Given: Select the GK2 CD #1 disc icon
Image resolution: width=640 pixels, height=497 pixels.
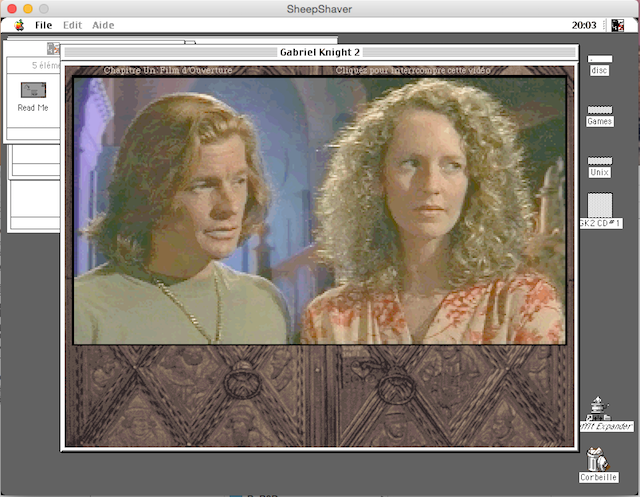Looking at the screenshot, I should [x=600, y=205].
